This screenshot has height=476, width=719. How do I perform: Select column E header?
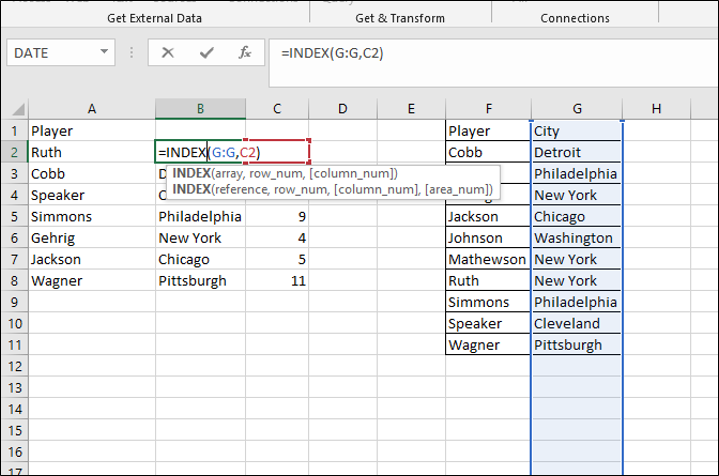tap(411, 109)
